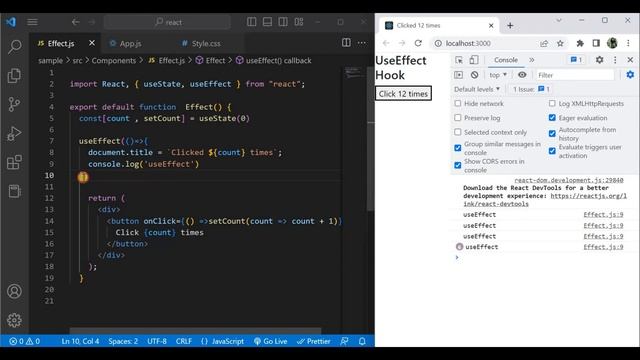Reload the localhost:3000 page in Chrome
This screenshot has width=640, height=360.
[x=418, y=43]
